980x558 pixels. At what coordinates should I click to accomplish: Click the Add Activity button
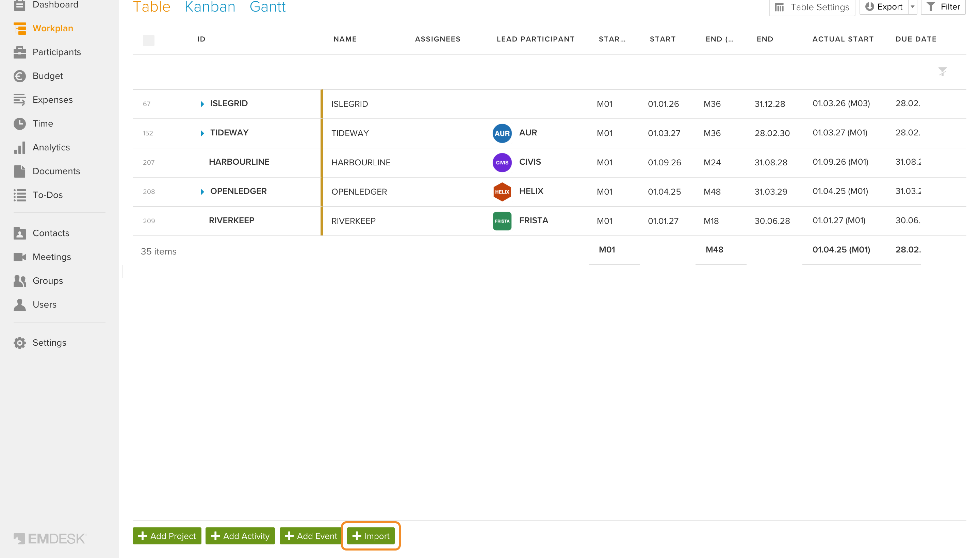coord(240,536)
